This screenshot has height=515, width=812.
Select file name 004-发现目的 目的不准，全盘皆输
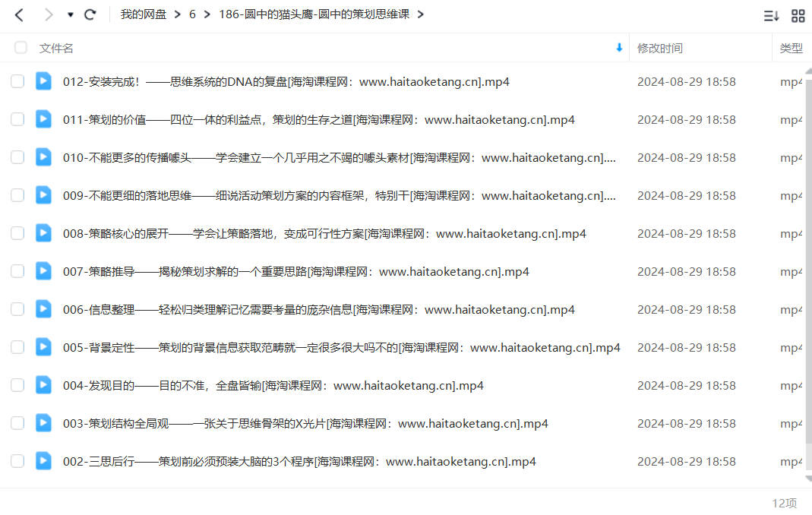pos(273,385)
